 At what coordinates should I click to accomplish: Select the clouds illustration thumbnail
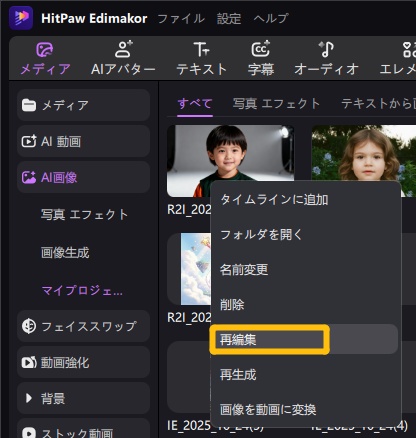[x=196, y=269]
